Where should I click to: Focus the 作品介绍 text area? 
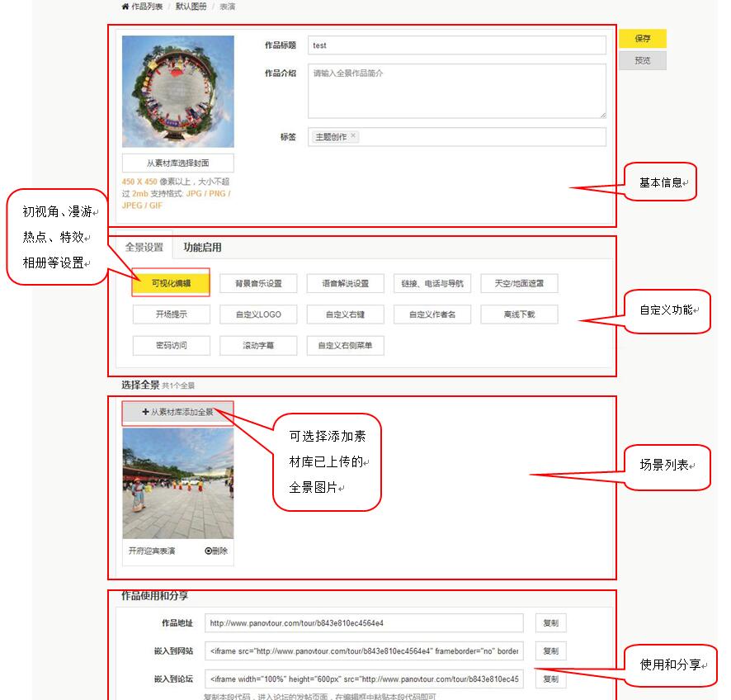coord(456,91)
